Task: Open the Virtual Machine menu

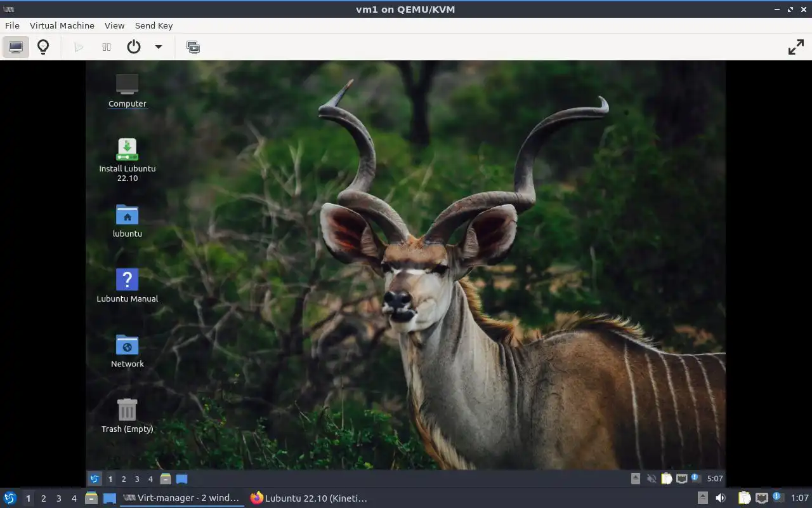Action: 62,25
